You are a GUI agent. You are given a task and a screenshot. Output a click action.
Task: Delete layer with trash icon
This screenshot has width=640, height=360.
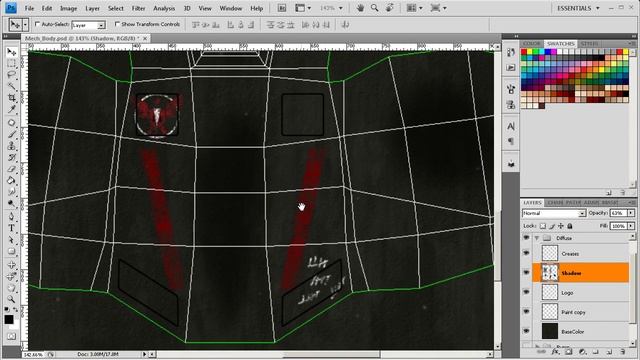click(x=622, y=351)
